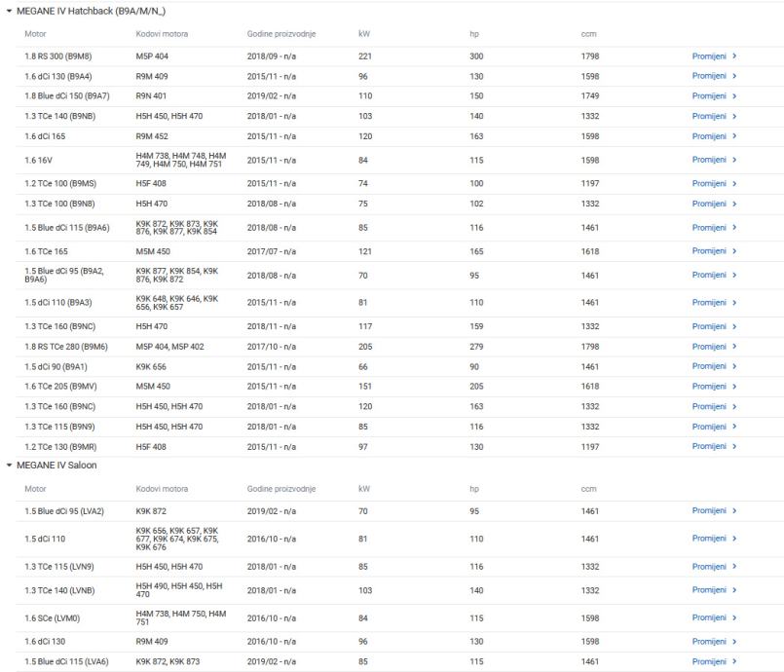This screenshot has width=784, height=672.
Task: Click chevron arrow for saloon 1.5 dCi 110
Action: pos(734,539)
